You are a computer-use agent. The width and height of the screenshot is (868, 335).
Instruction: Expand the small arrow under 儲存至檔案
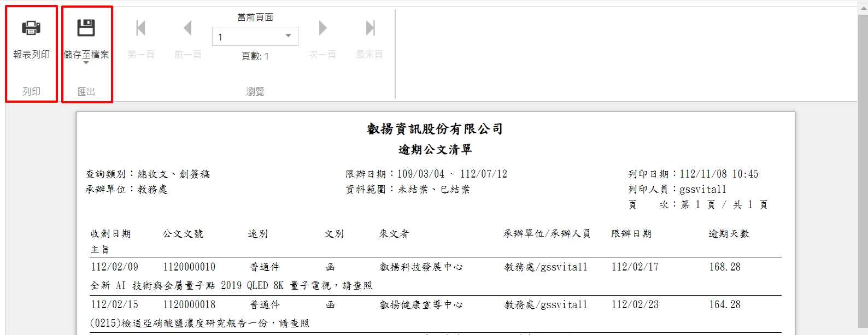tap(86, 63)
